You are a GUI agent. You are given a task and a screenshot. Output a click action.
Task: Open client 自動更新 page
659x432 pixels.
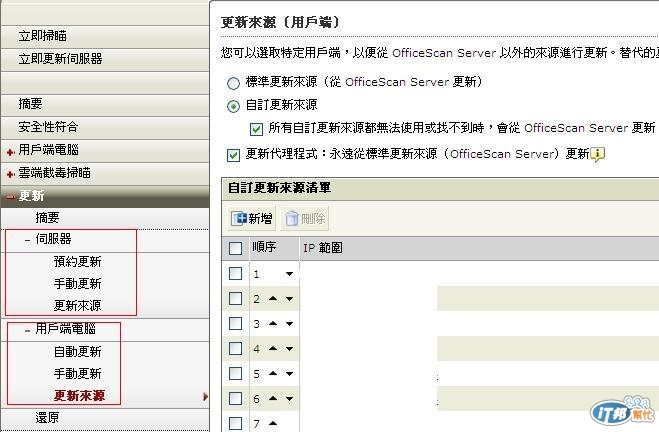[x=77, y=352]
